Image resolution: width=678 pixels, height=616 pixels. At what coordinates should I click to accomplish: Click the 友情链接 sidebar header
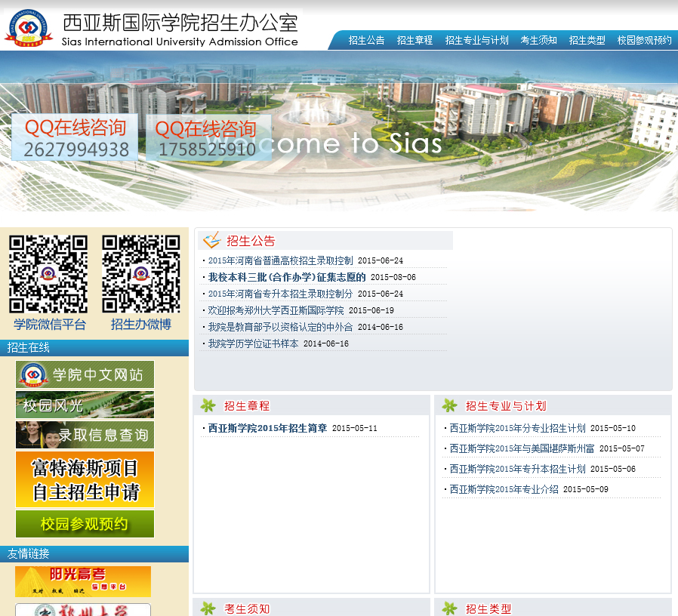[94, 554]
